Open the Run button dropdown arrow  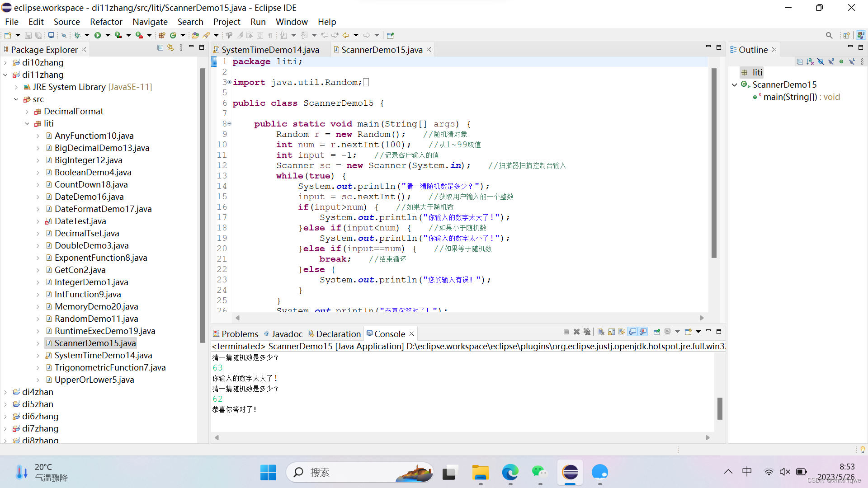(108, 35)
